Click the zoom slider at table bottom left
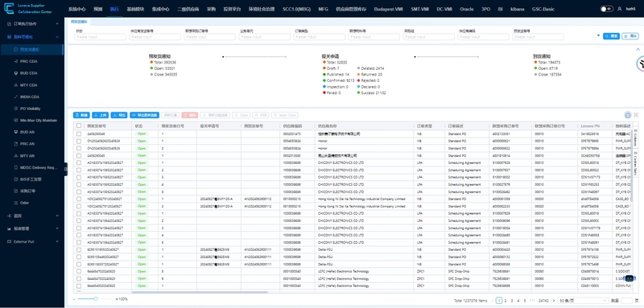The image size is (644, 308). coord(96,298)
